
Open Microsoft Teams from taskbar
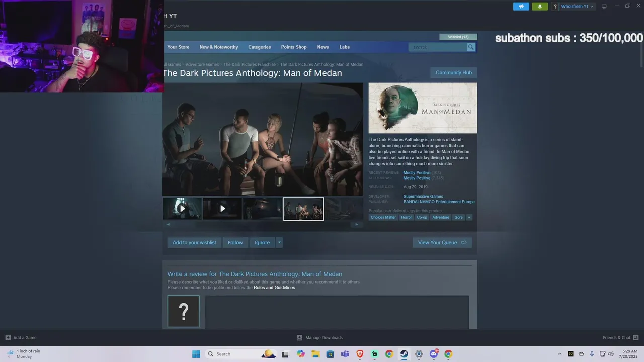click(x=345, y=354)
